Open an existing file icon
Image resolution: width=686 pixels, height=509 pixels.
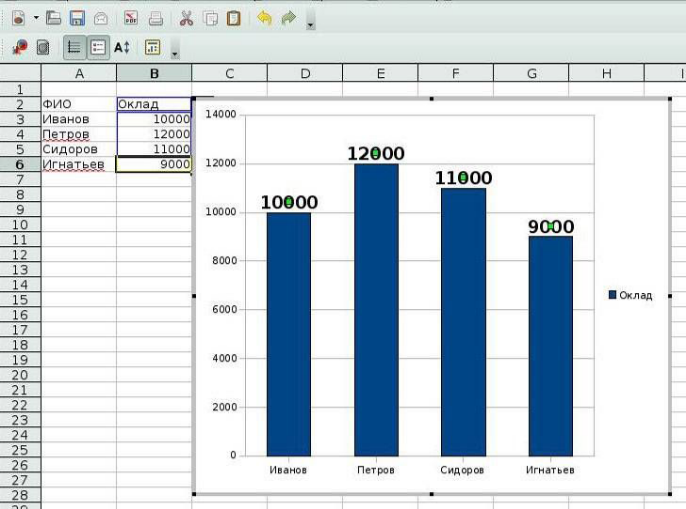coord(53,18)
